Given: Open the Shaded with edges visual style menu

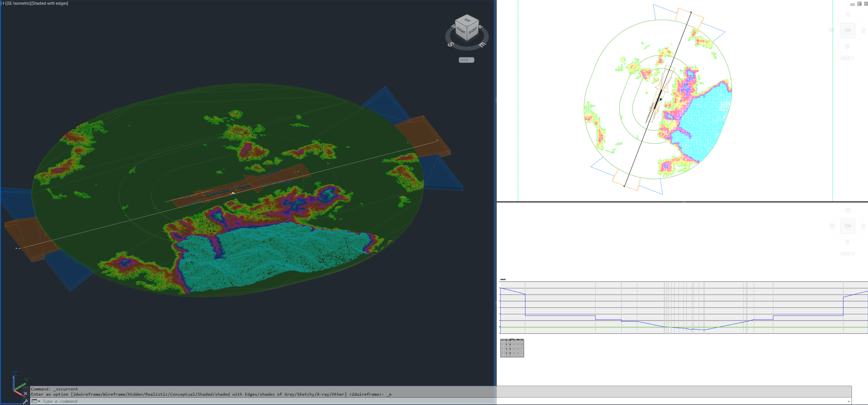Looking at the screenshot, I should pyautogui.click(x=50, y=3).
